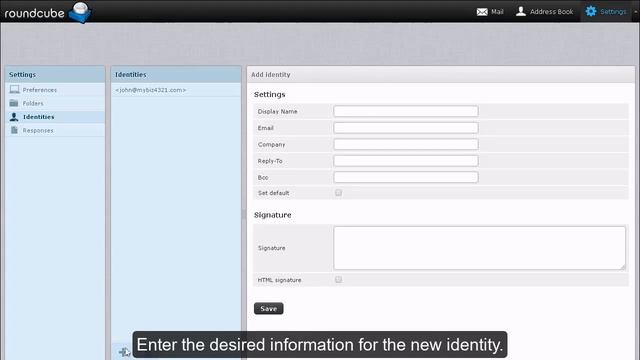Click the Folders folder icon
The height and width of the screenshot is (360, 640).
(x=14, y=103)
